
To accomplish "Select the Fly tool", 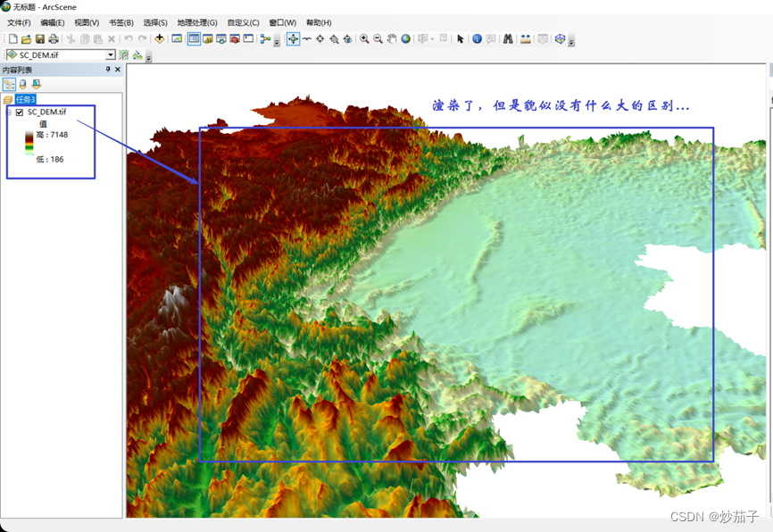I will click(307, 39).
